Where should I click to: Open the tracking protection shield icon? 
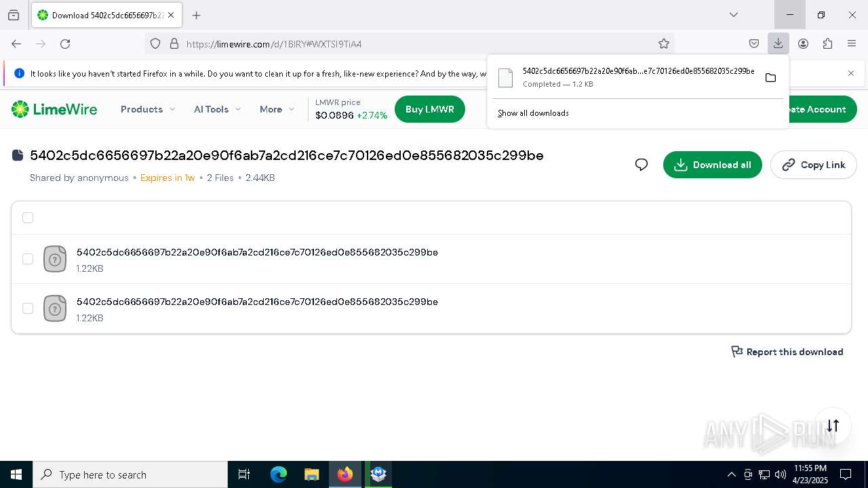coord(155,43)
